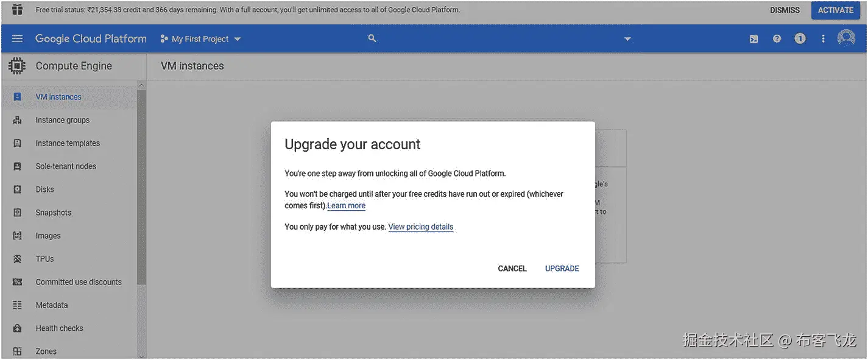This screenshot has width=868, height=360.
Task: Open the three-dot settings menu
Action: [x=823, y=38]
